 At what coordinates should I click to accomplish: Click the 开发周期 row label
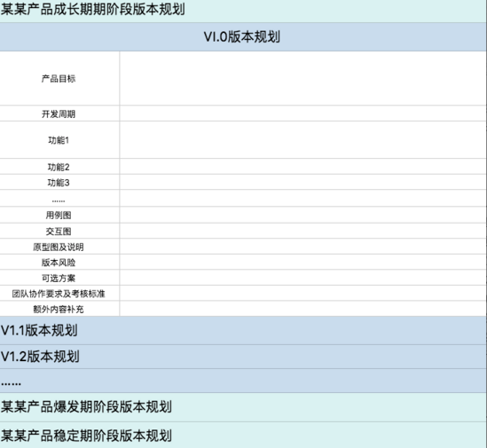coord(59,114)
